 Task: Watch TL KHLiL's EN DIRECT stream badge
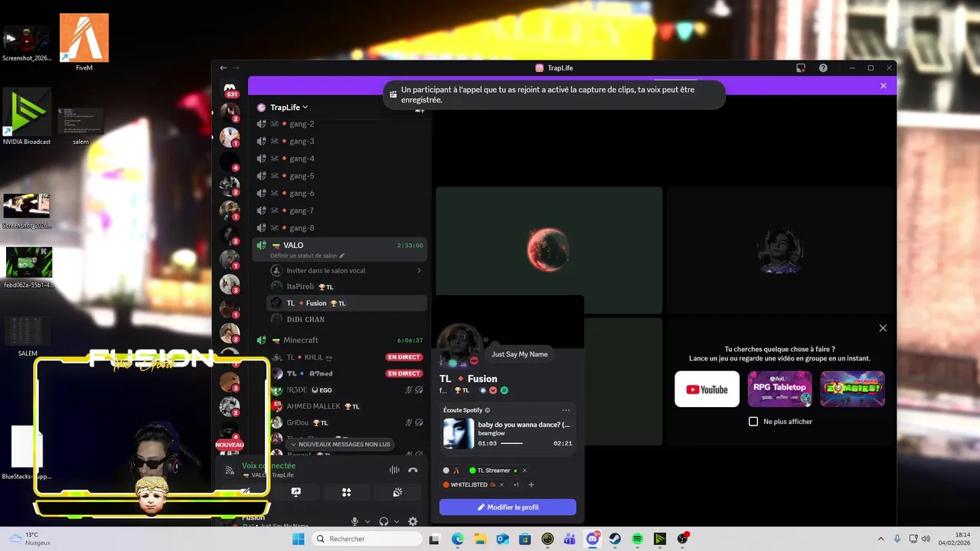point(403,357)
